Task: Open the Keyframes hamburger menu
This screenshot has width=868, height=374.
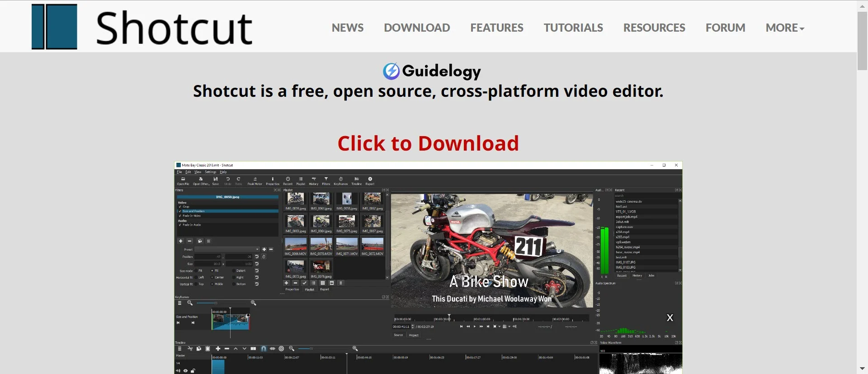Action: 179,303
